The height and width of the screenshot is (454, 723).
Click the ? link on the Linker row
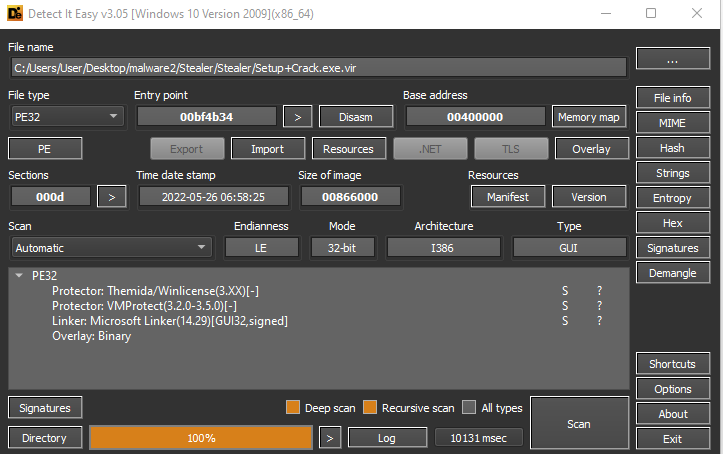(x=599, y=321)
